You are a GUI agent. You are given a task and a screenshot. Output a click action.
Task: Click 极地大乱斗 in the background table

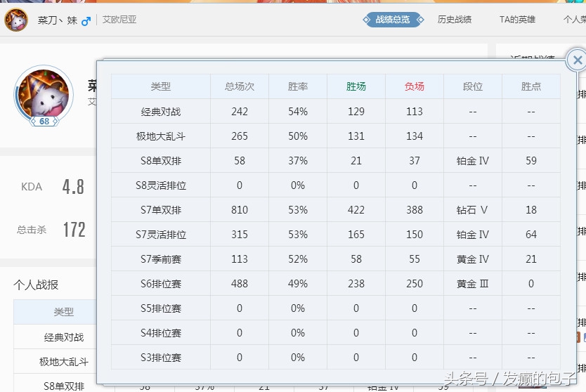click(63, 362)
